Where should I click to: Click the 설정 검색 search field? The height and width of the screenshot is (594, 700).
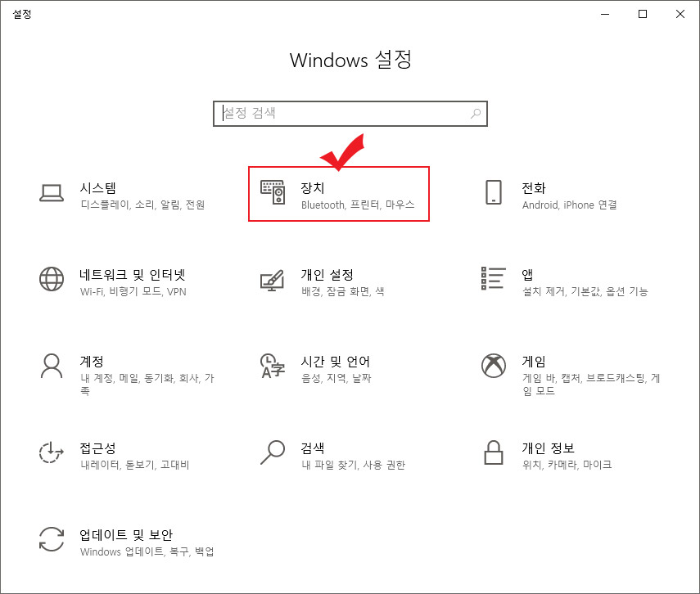click(x=350, y=114)
